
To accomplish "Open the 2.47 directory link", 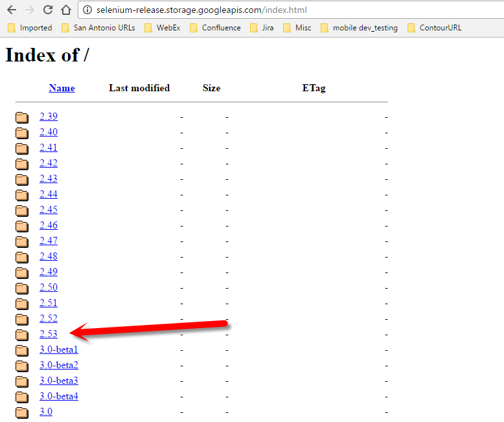I will [x=49, y=241].
